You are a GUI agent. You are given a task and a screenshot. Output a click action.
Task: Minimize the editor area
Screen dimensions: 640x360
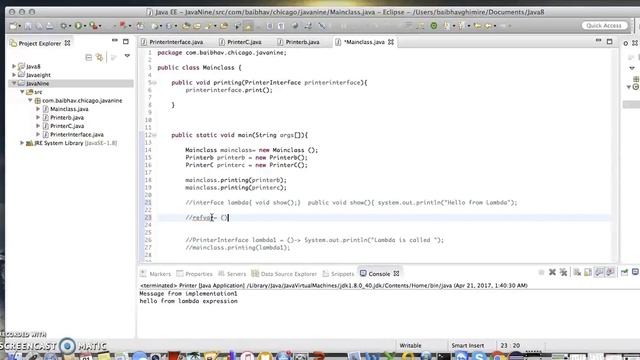pos(598,40)
